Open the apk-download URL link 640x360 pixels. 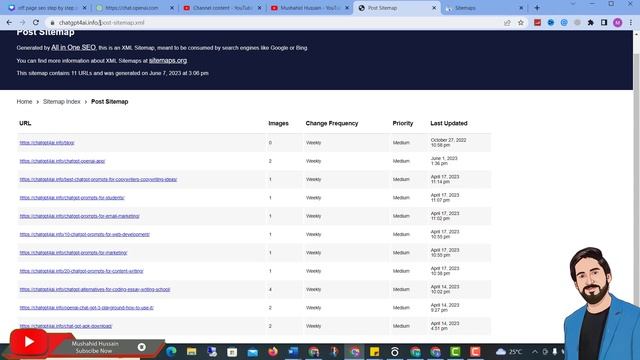pyautogui.click(x=66, y=326)
